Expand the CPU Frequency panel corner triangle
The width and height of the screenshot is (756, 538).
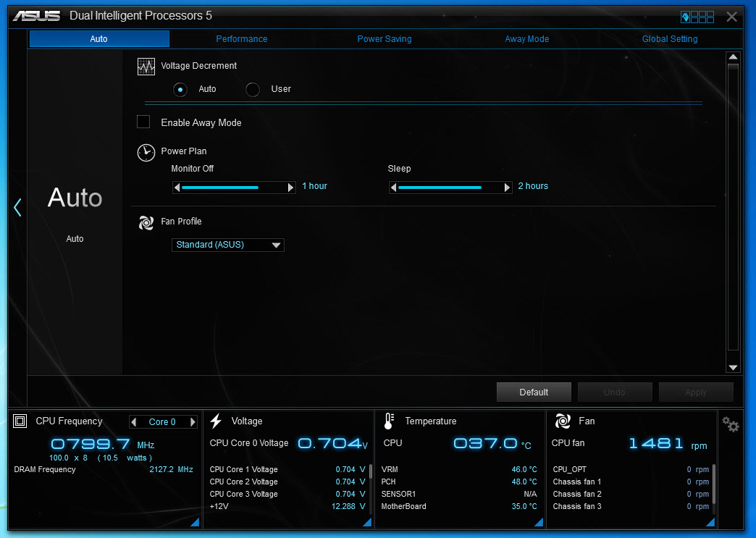(x=195, y=522)
